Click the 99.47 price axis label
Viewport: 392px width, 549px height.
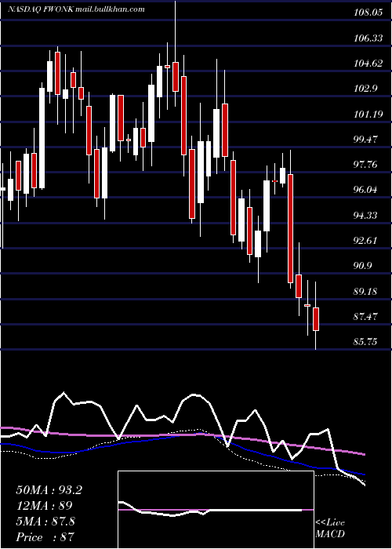click(x=366, y=139)
